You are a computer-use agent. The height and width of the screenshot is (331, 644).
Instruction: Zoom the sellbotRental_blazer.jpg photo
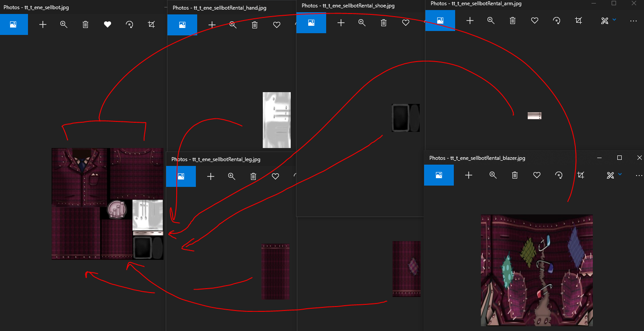(x=493, y=175)
